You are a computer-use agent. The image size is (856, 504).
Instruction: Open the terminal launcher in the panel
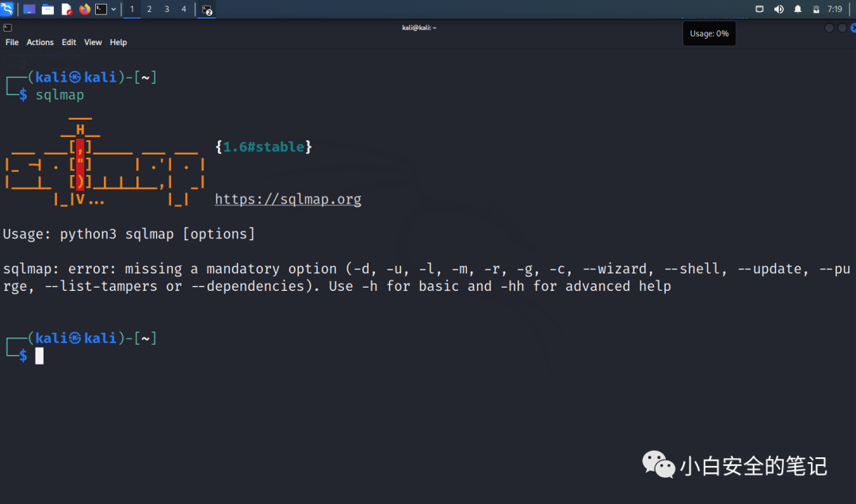coord(101,10)
